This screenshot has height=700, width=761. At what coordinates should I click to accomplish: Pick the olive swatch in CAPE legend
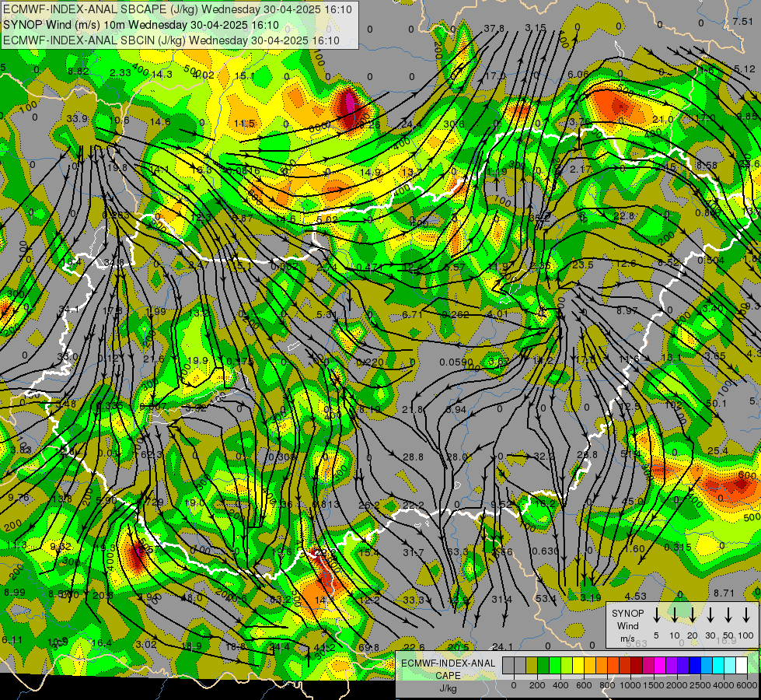(x=532, y=665)
